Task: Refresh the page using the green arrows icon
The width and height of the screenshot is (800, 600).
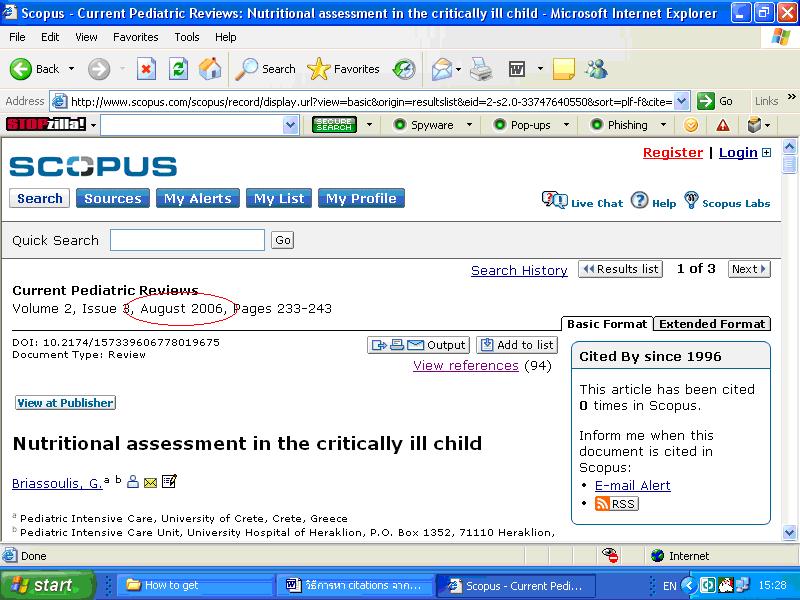Action: click(x=178, y=69)
